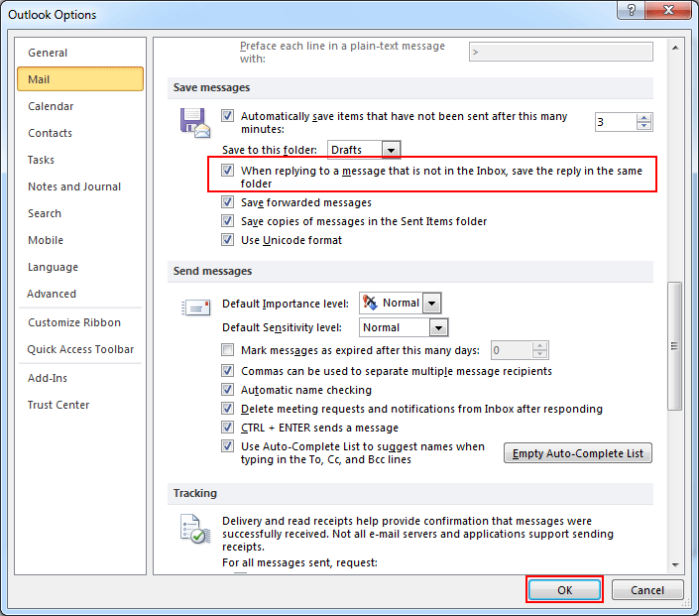Uncheck Save forwarded messages
Viewport: 699px width, 616px height.
tap(227, 202)
